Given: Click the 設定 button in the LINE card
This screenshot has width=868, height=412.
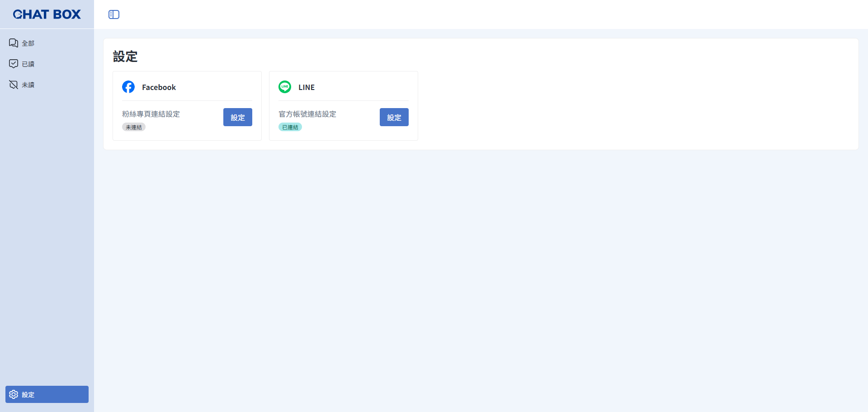Looking at the screenshot, I should (x=394, y=117).
